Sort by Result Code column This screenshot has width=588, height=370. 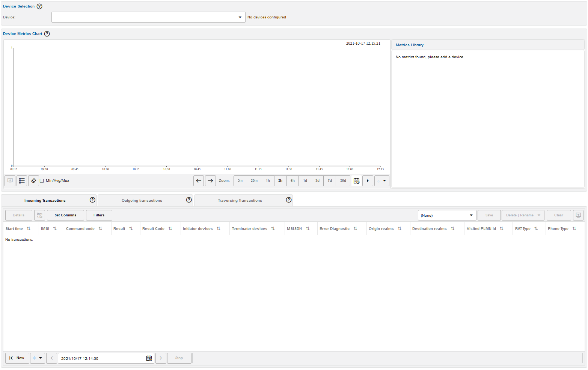pos(170,229)
